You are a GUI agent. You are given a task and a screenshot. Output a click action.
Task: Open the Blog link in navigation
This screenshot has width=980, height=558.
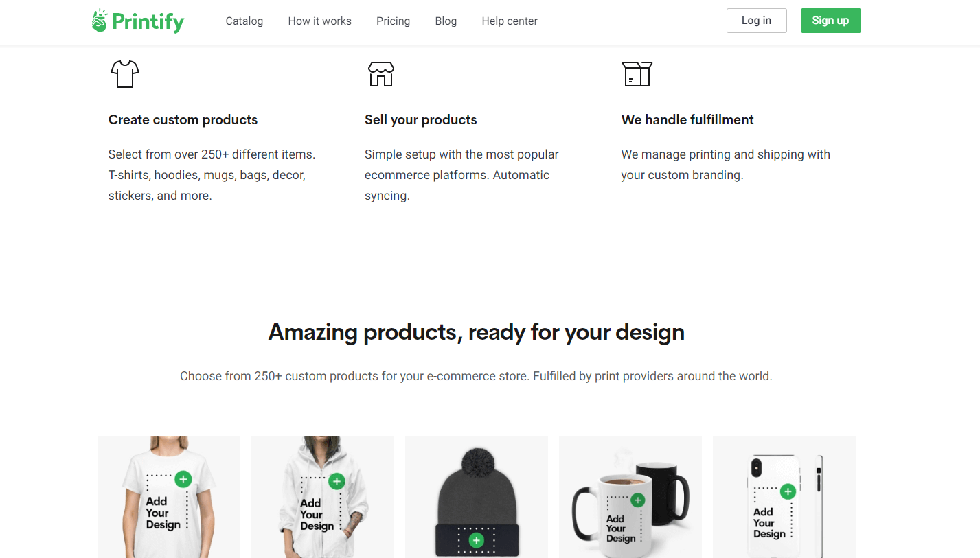pos(446,21)
